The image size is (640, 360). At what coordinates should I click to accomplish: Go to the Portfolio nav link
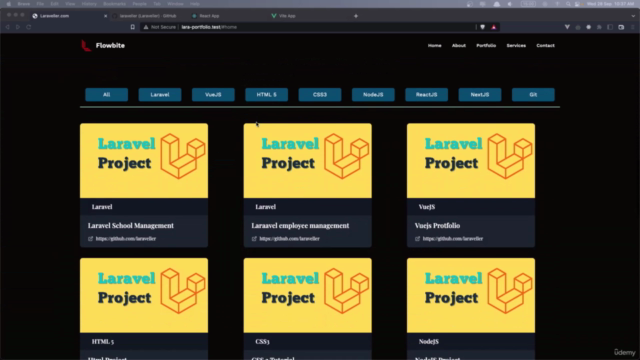click(486, 46)
